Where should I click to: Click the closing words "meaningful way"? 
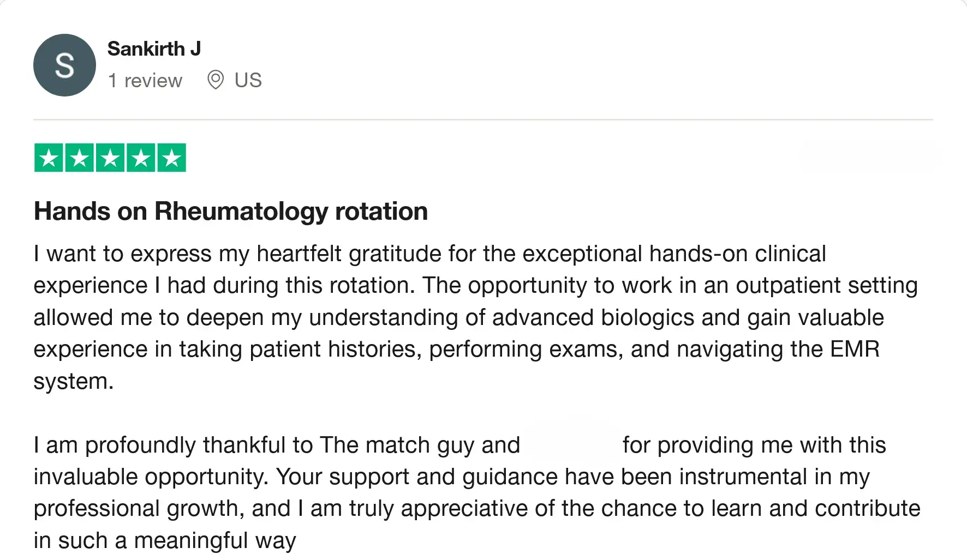click(214, 541)
